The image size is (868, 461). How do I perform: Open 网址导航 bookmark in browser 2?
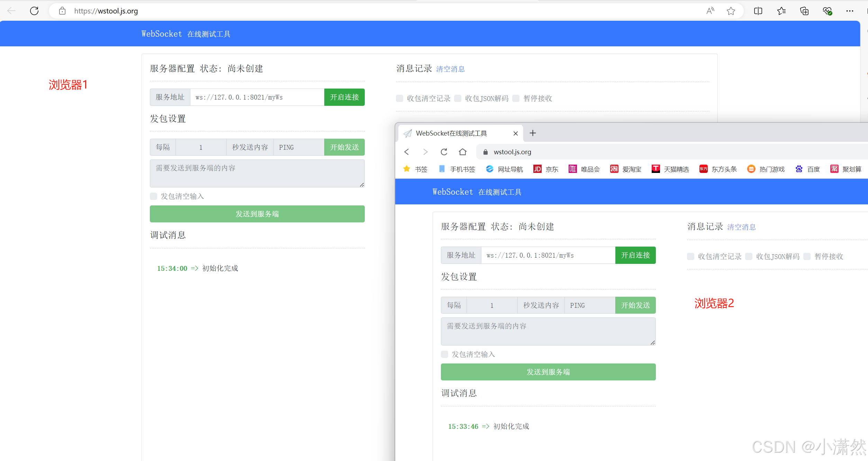[x=505, y=169]
